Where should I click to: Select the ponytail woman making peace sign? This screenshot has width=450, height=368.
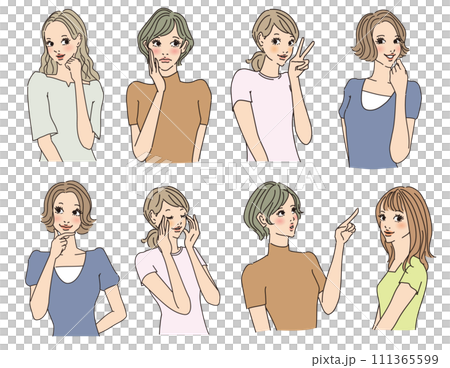pyautogui.click(x=273, y=85)
